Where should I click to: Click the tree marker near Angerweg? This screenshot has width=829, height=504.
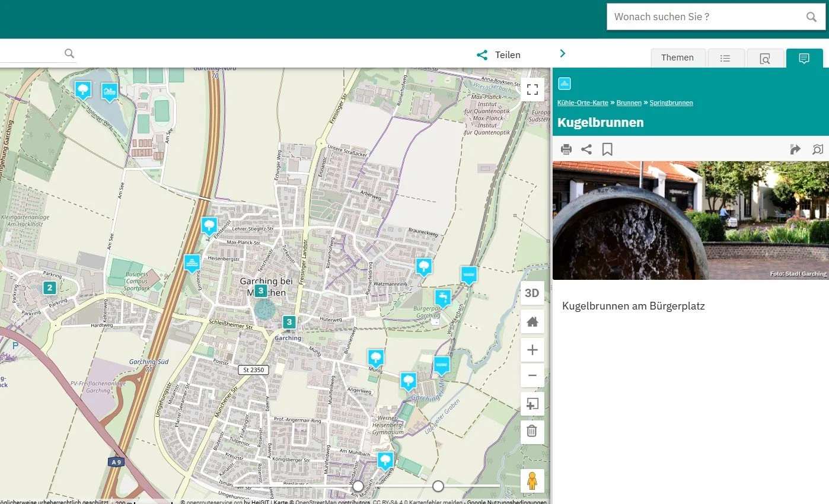(408, 381)
